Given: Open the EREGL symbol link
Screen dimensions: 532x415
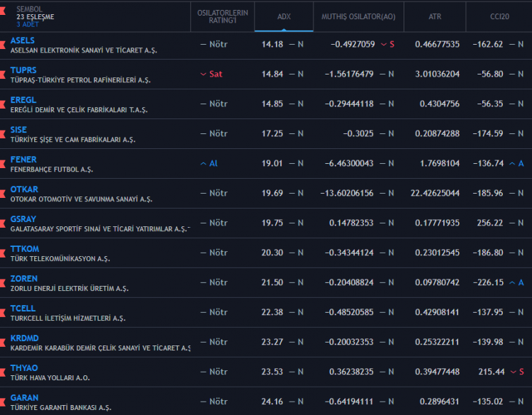Looking at the screenshot, I should (x=23, y=100).
